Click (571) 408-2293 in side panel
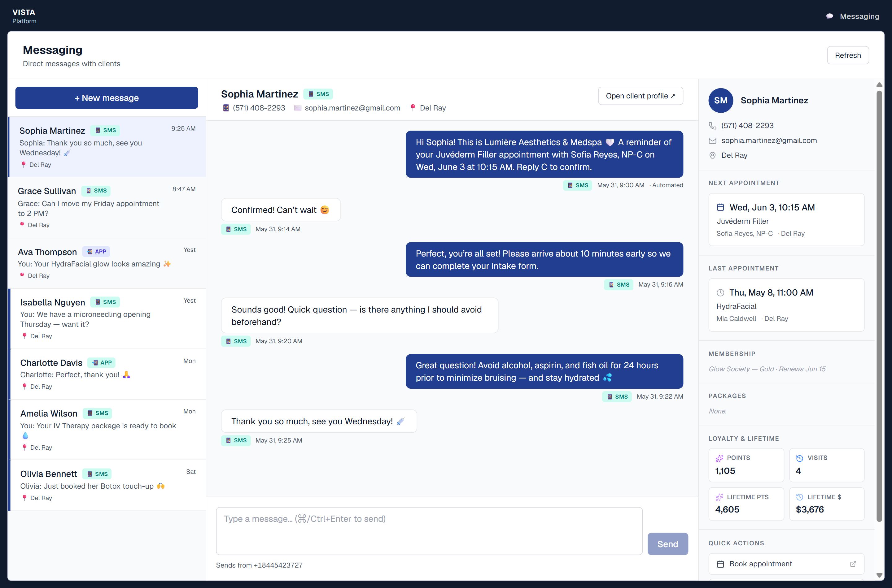Viewport: 892px width, 588px height. [747, 126]
